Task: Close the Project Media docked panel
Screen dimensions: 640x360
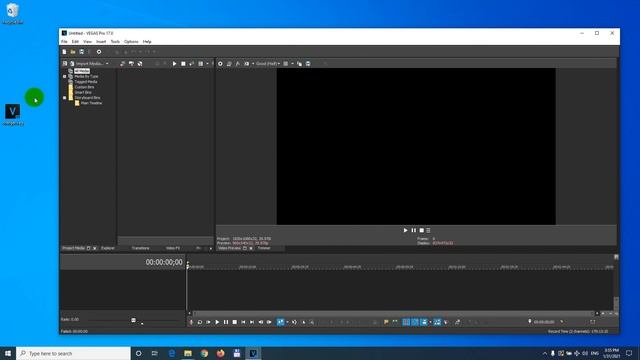Action: tap(95, 248)
